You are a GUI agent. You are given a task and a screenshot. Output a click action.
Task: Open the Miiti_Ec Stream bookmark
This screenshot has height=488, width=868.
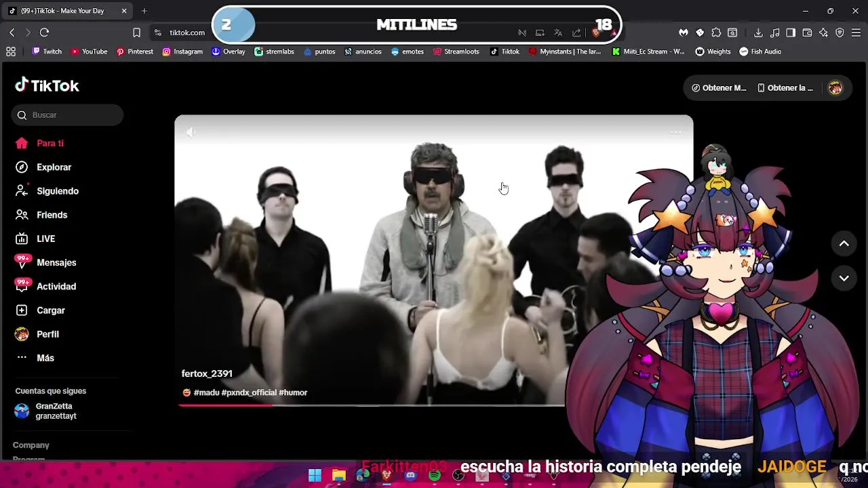pyautogui.click(x=648, y=52)
